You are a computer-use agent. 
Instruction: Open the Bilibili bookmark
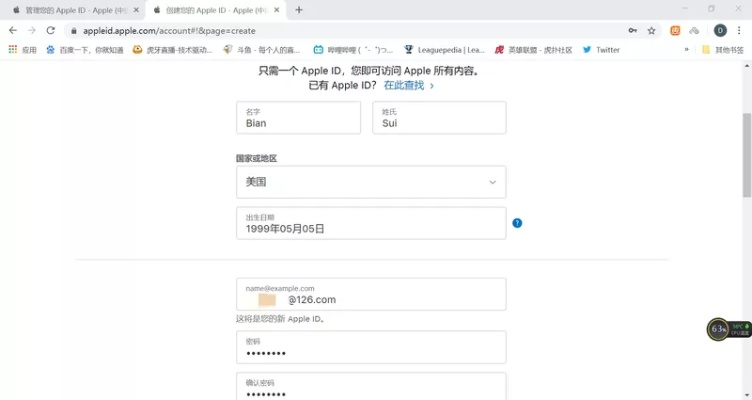(x=353, y=50)
